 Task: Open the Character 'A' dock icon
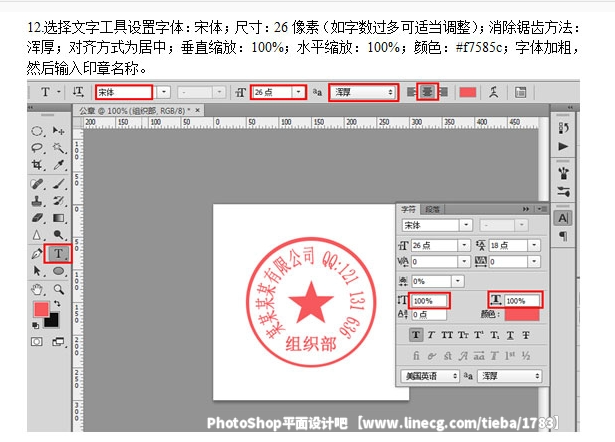[563, 218]
